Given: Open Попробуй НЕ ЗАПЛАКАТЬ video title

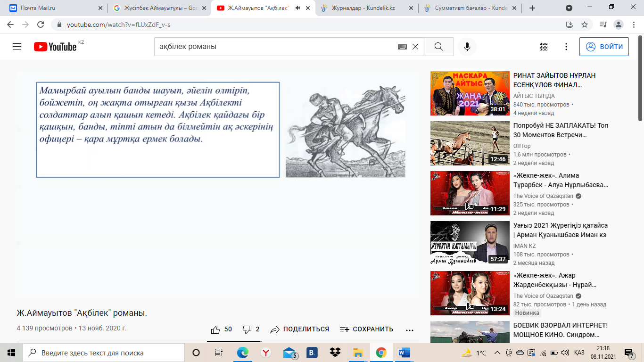Looking at the screenshot, I should pos(561,130).
